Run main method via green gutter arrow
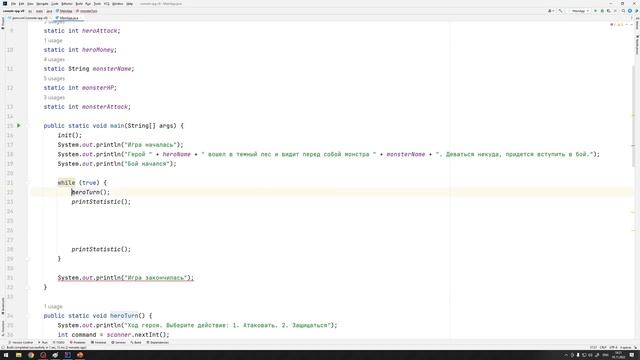 click(x=19, y=126)
